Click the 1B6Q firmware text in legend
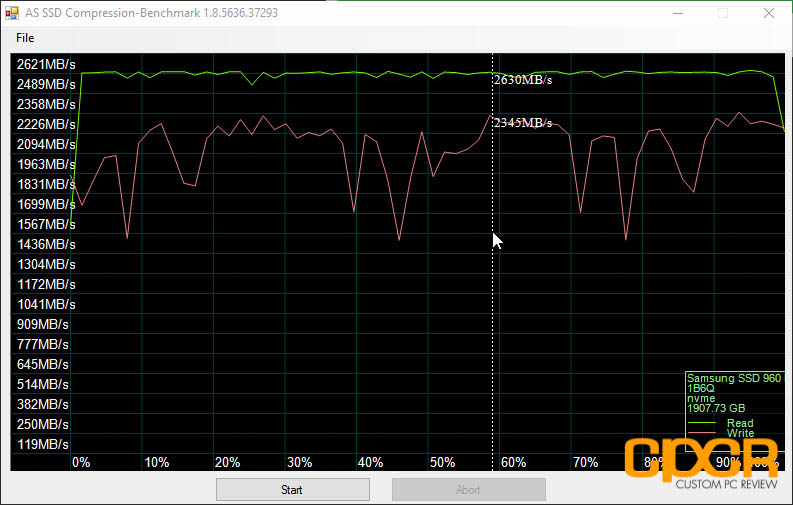This screenshot has height=505, width=793. 701,388
